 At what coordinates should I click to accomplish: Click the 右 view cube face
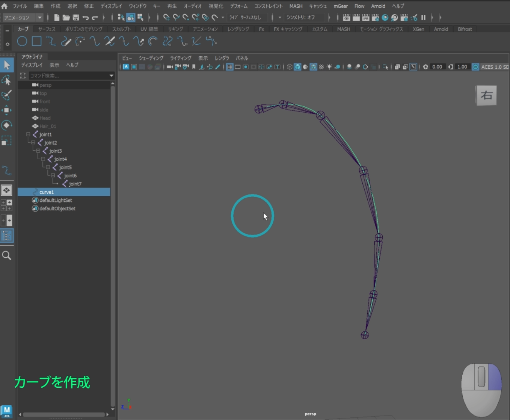486,95
